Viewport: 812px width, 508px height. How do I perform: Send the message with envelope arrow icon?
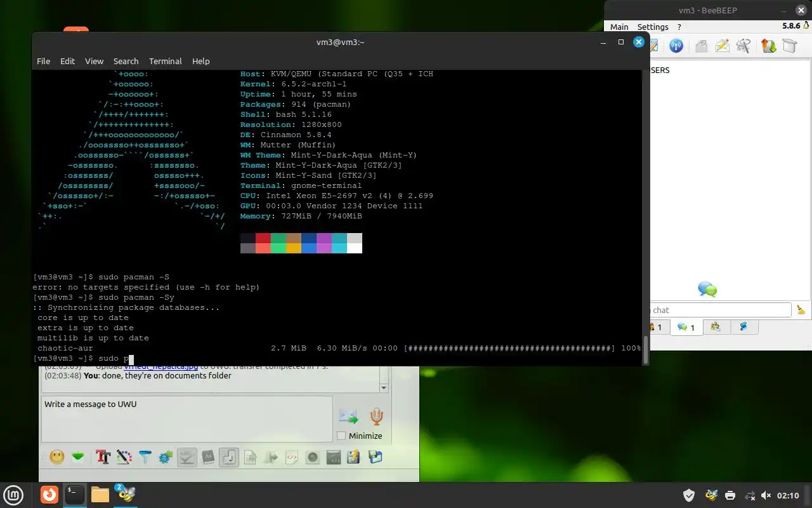[348, 417]
